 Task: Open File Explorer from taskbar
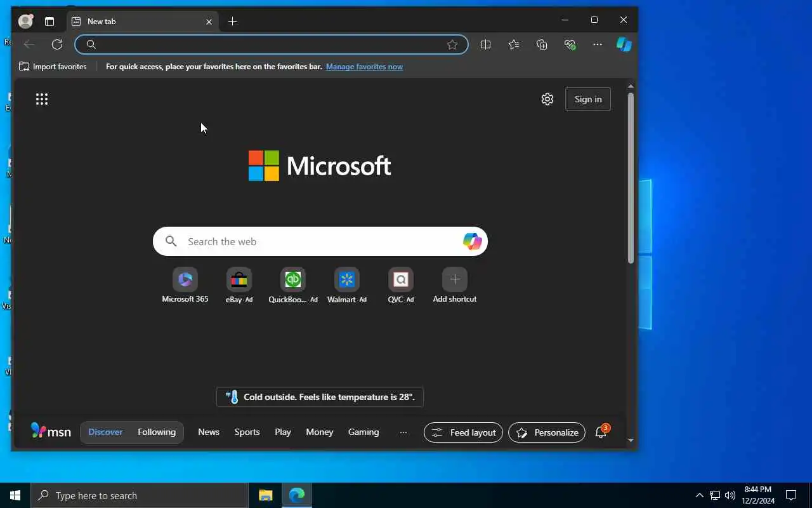[x=265, y=495]
